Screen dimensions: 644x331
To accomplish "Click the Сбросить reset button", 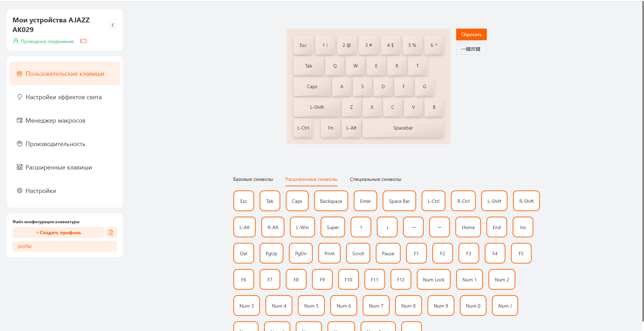I will click(471, 34).
